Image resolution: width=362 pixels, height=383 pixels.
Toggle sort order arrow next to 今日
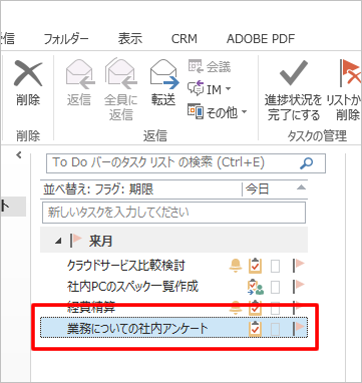pyautogui.click(x=301, y=188)
